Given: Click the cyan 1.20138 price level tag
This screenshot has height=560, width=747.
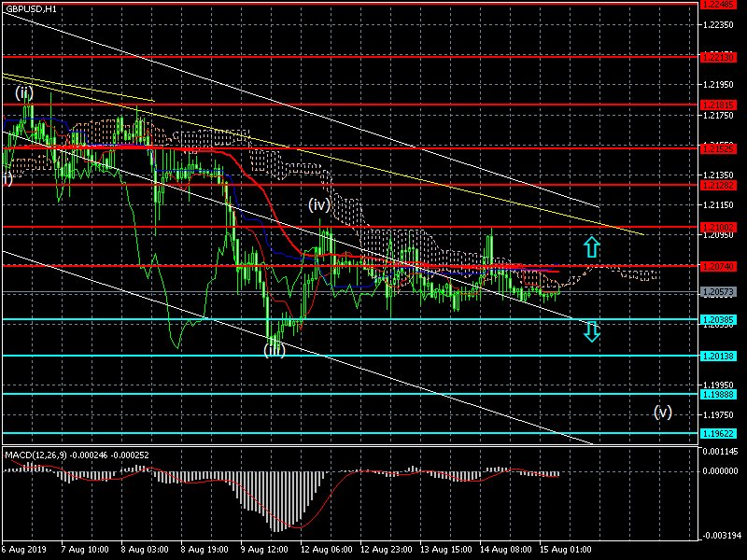Looking at the screenshot, I should [719, 356].
